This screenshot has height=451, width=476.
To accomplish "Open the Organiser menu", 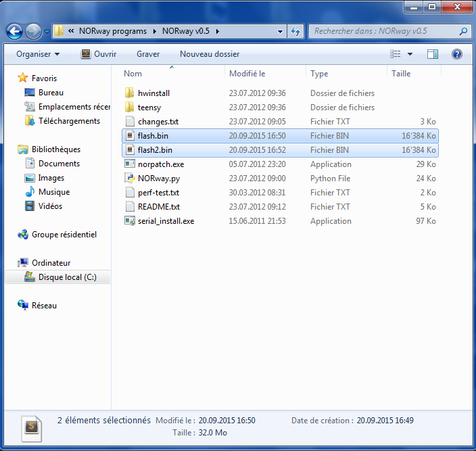I will coord(38,54).
